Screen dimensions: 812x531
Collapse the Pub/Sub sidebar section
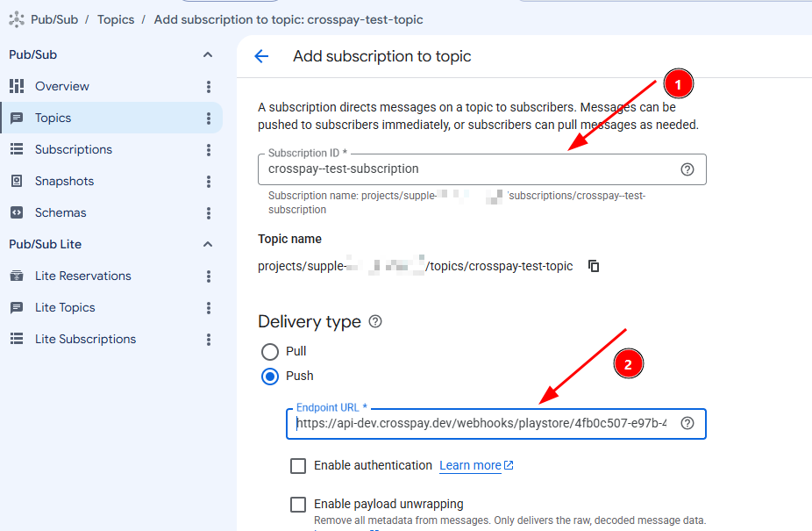(208, 54)
